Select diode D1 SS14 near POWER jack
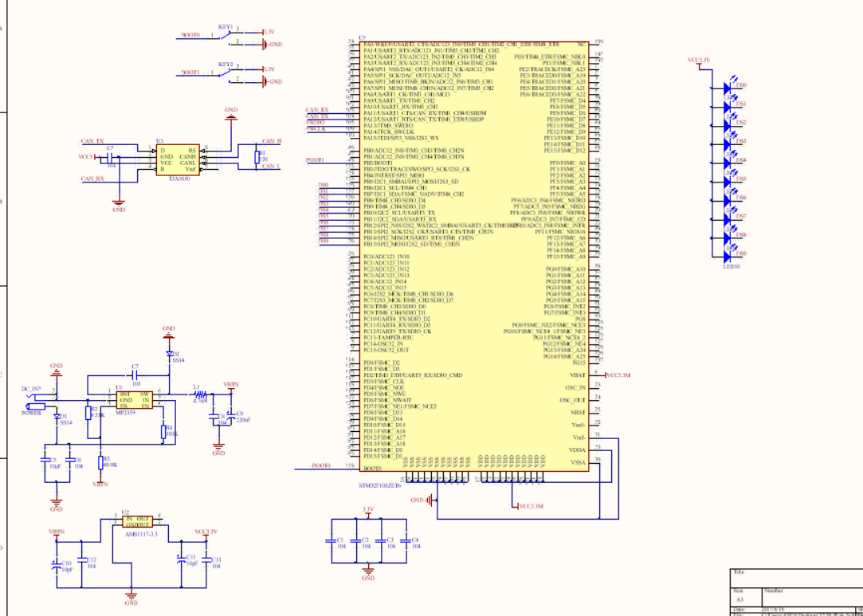 [57, 417]
